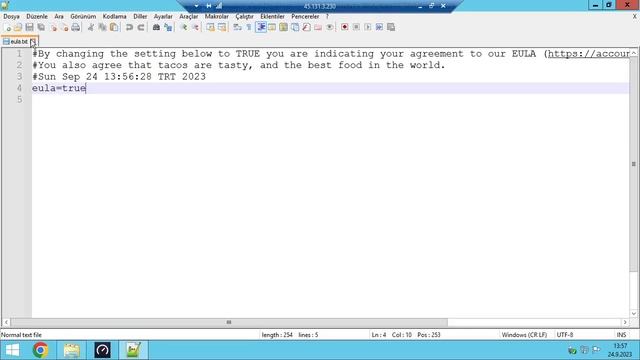Screen dimensions: 640x360
Task: Zoom in using the toolbar icon
Action: click(x=183, y=27)
